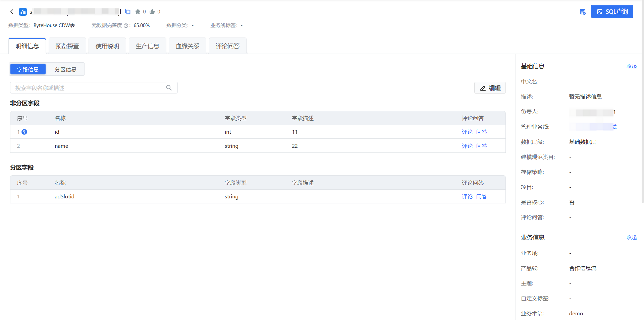
Task: Click the 暂无描述信息 description value
Action: point(585,97)
